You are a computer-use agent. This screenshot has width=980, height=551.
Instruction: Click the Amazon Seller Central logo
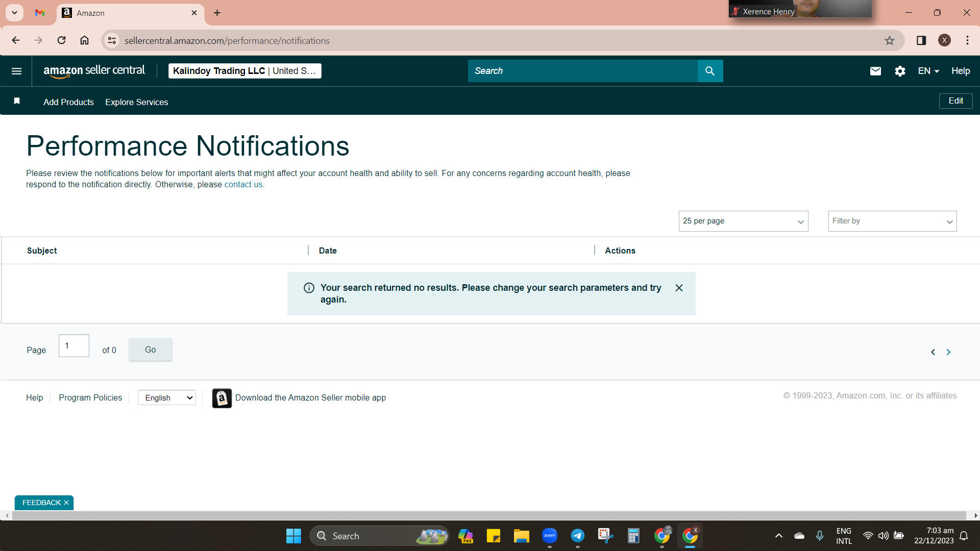(x=94, y=71)
